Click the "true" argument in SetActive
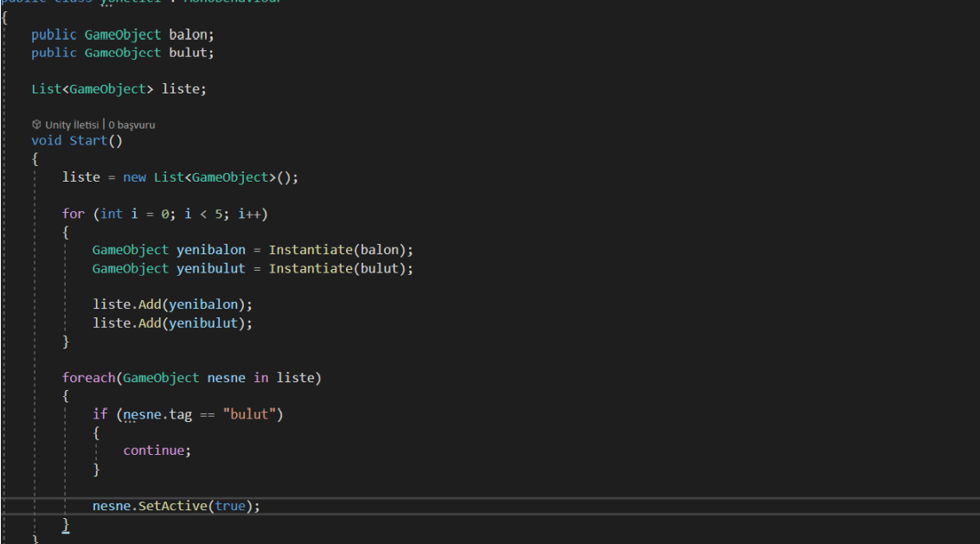The width and height of the screenshot is (980, 544). point(229,506)
